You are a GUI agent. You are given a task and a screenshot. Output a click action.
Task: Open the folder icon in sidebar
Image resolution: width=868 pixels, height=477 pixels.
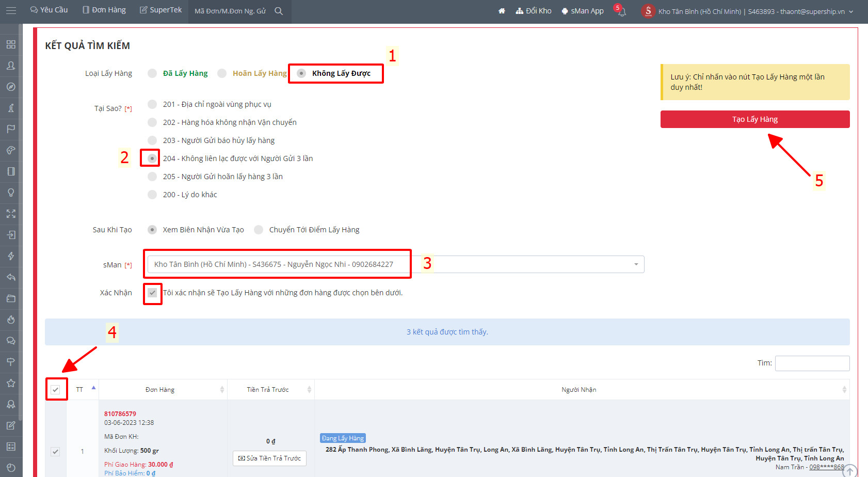[11, 298]
